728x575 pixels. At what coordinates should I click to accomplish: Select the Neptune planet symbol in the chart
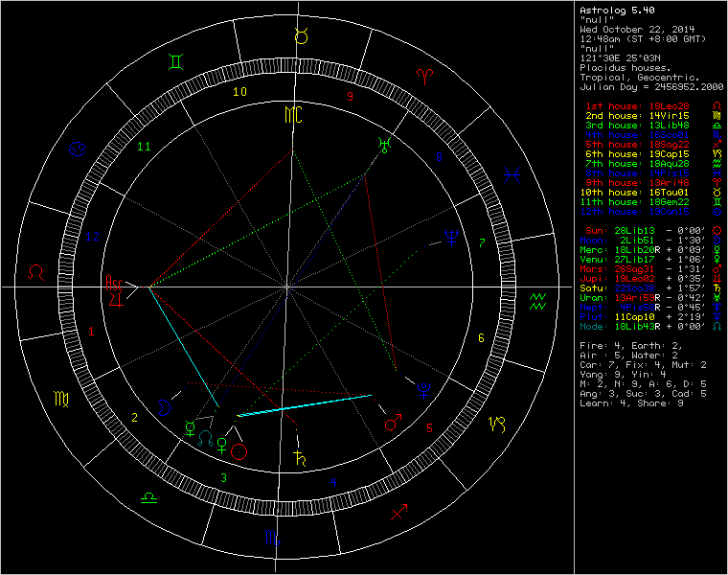click(452, 237)
